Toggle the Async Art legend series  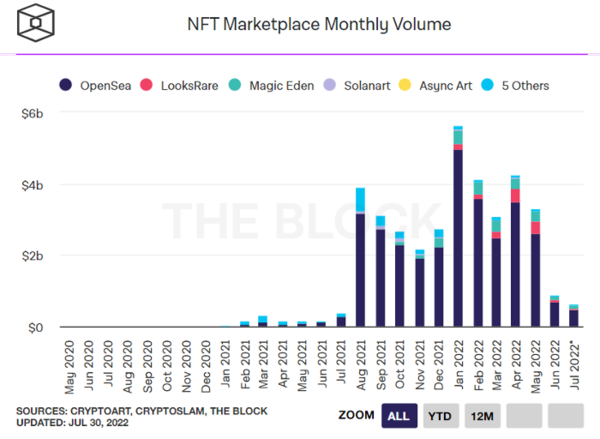click(435, 85)
